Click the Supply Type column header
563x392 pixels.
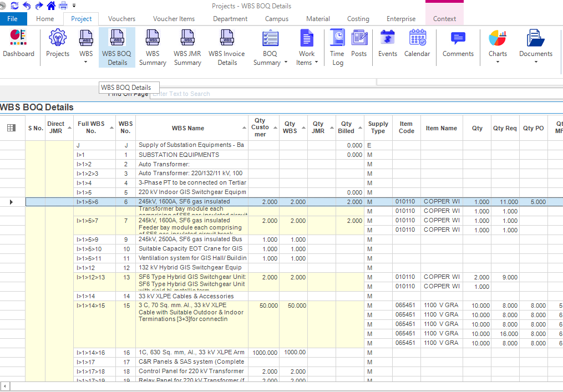[x=378, y=128]
